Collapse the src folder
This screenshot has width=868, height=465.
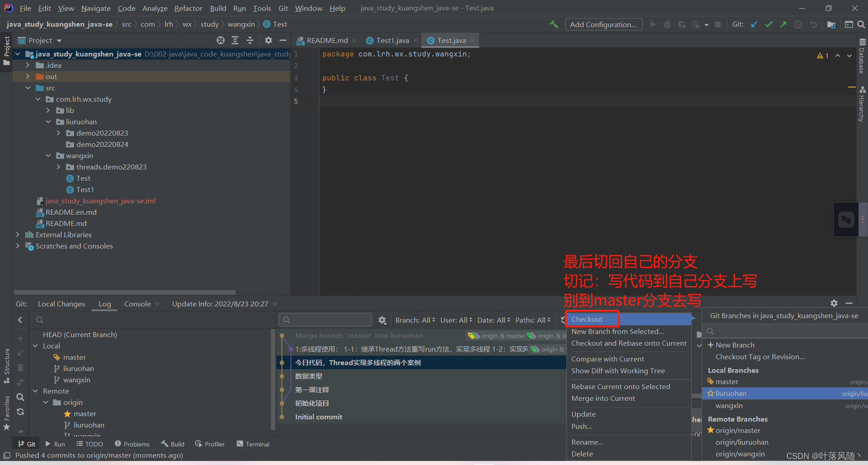28,88
